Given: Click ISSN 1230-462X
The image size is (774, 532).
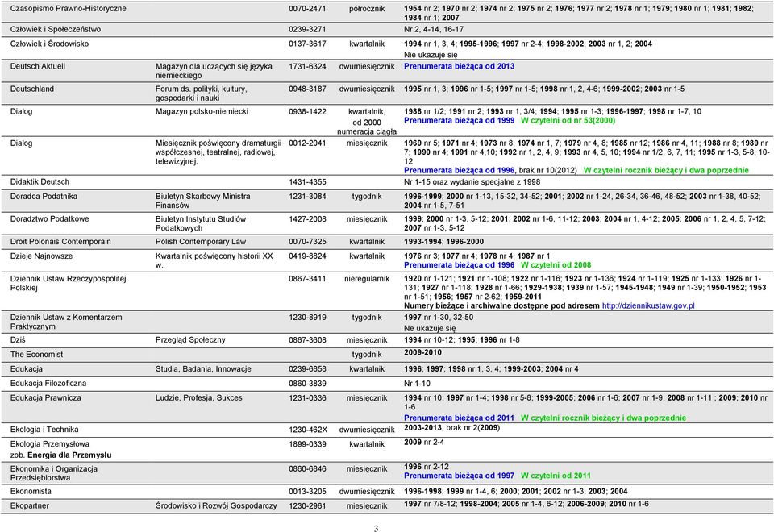Looking at the screenshot, I should click(308, 430).
